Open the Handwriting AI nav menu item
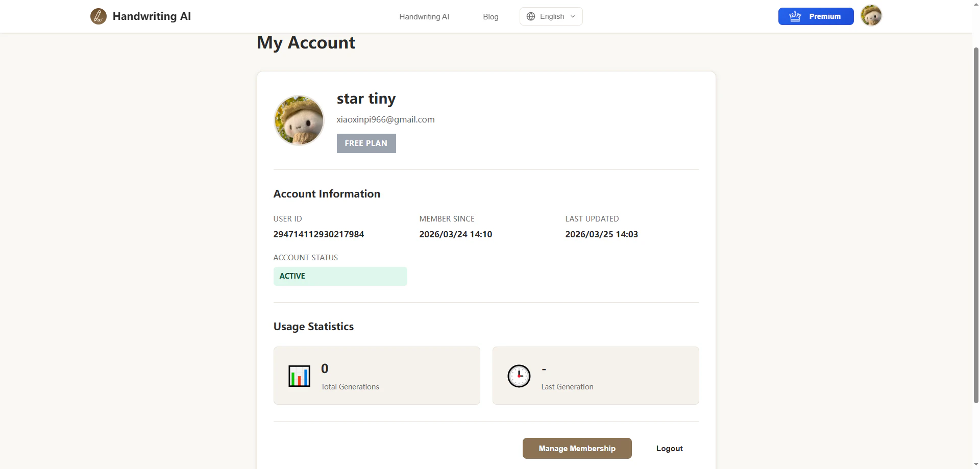The width and height of the screenshot is (980, 469). point(424,17)
